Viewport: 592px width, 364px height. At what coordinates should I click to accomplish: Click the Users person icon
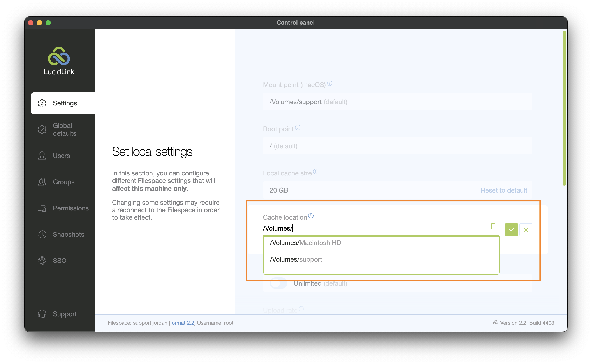(x=42, y=156)
